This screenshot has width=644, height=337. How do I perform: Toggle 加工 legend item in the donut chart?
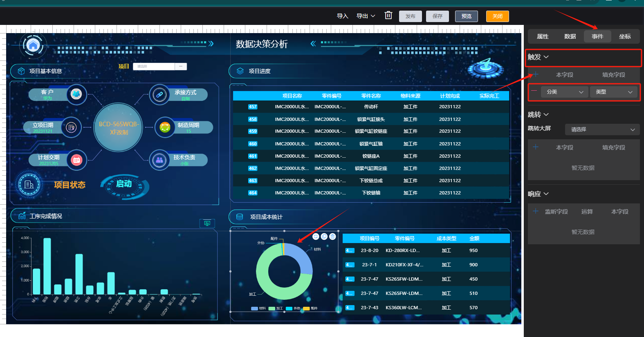point(276,308)
